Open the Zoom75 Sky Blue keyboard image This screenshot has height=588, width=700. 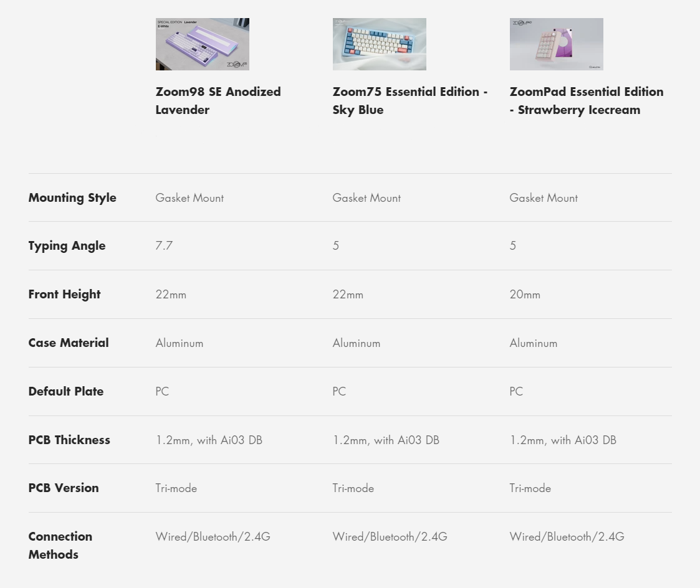(380, 44)
